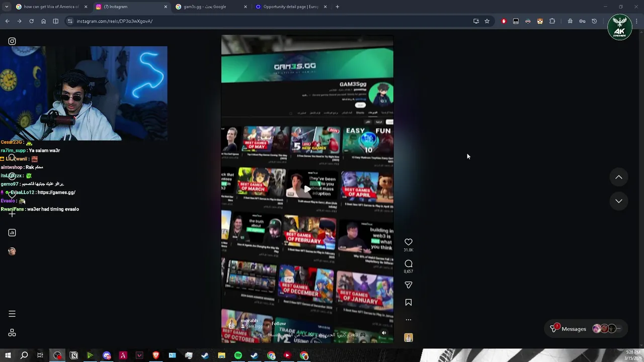The width and height of the screenshot is (644, 362).
Task: Follow the mozabh account
Action: coord(279,323)
